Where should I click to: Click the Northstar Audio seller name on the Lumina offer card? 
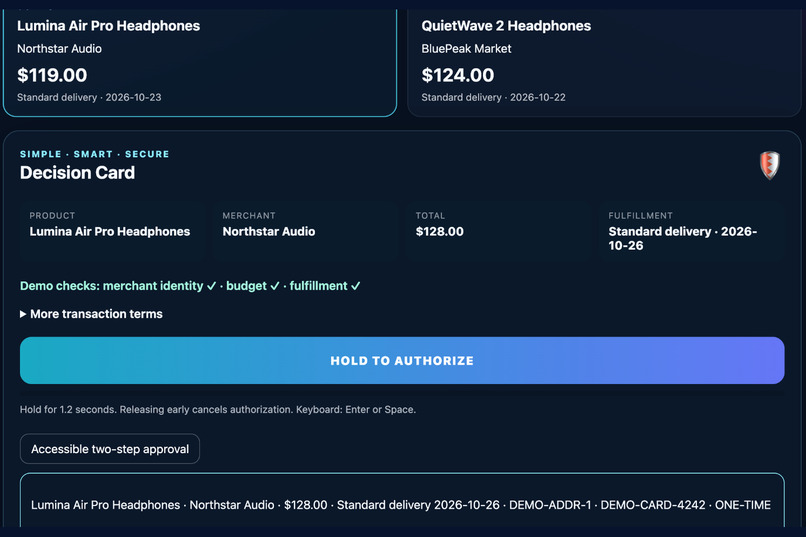coord(59,49)
